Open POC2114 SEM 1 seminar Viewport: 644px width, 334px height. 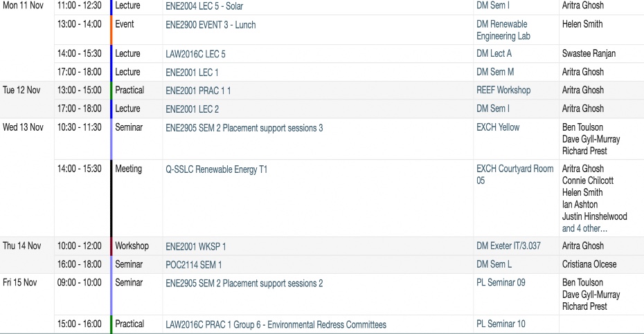click(193, 265)
